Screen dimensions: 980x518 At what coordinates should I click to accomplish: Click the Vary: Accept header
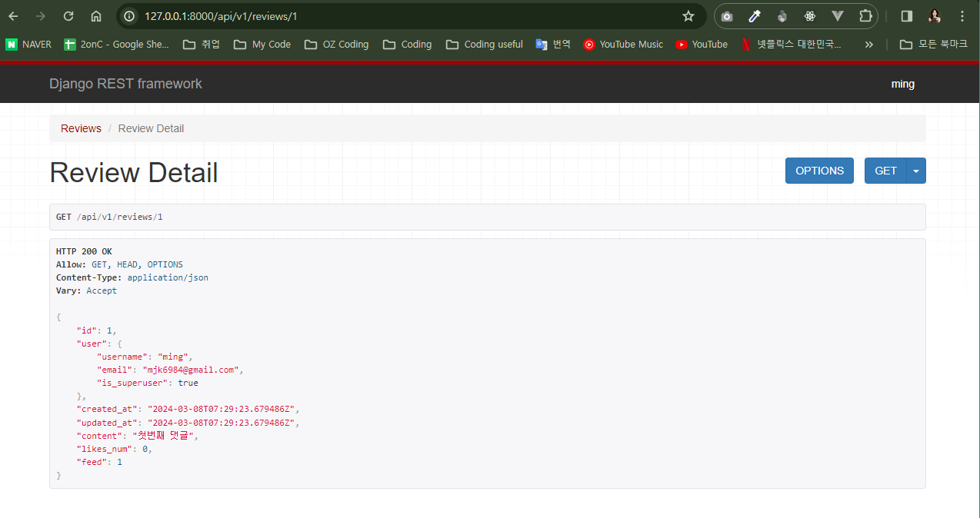point(86,291)
